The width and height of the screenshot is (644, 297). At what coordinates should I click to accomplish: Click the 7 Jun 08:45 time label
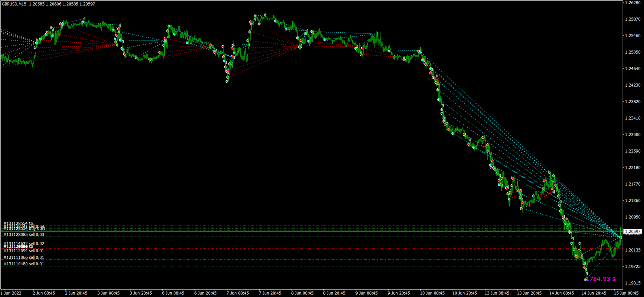coord(238,294)
